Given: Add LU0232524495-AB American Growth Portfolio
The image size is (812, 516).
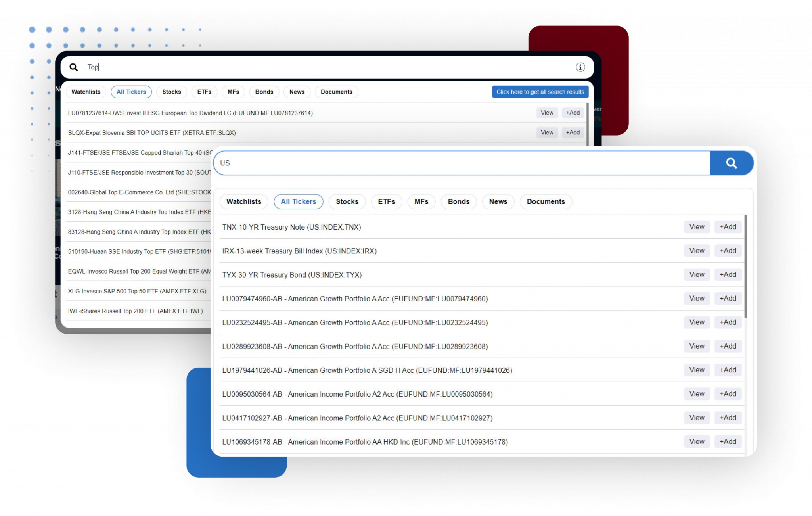Looking at the screenshot, I should point(728,322).
